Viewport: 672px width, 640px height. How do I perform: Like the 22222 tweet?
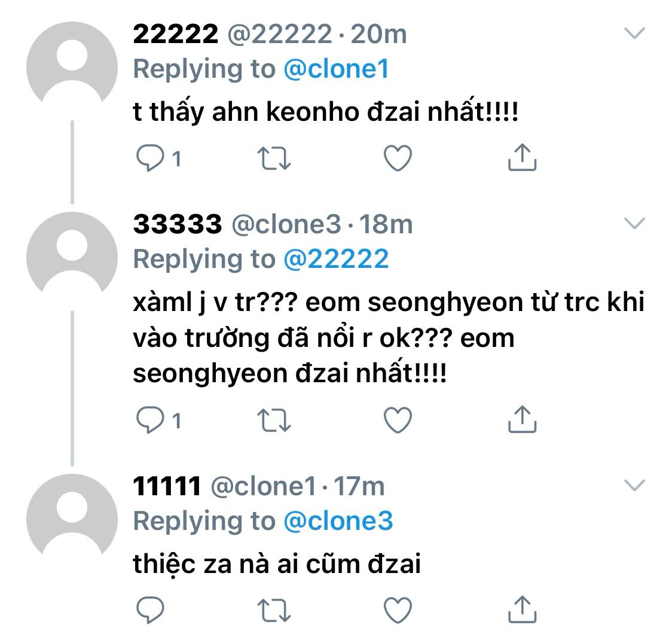(398, 158)
